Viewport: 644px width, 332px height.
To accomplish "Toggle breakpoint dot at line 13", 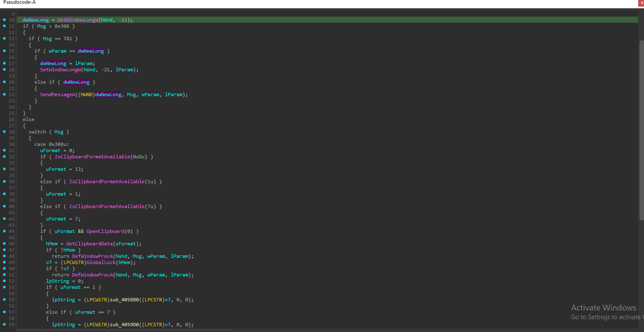I will coord(4,39).
